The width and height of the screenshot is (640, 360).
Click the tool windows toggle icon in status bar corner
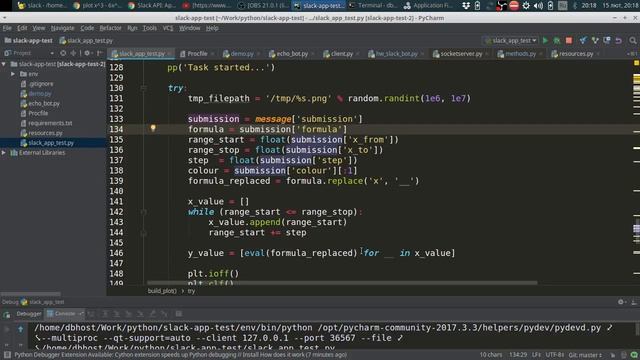[7, 355]
